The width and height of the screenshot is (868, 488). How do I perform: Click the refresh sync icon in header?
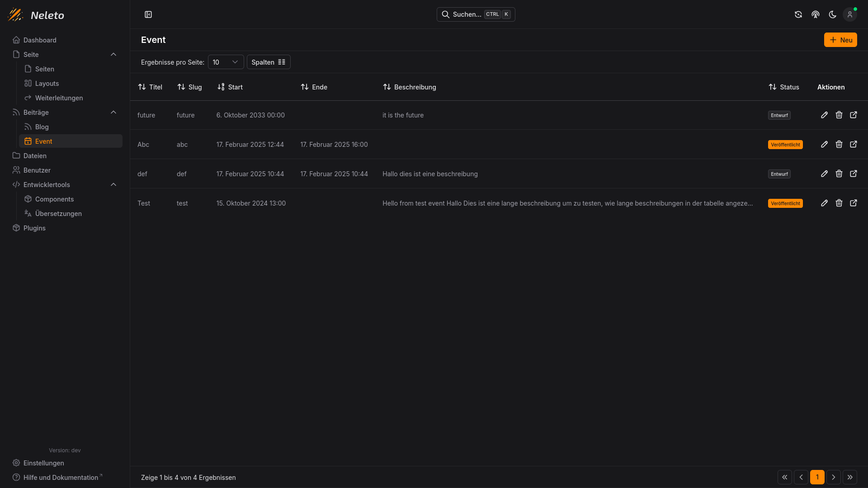point(798,14)
